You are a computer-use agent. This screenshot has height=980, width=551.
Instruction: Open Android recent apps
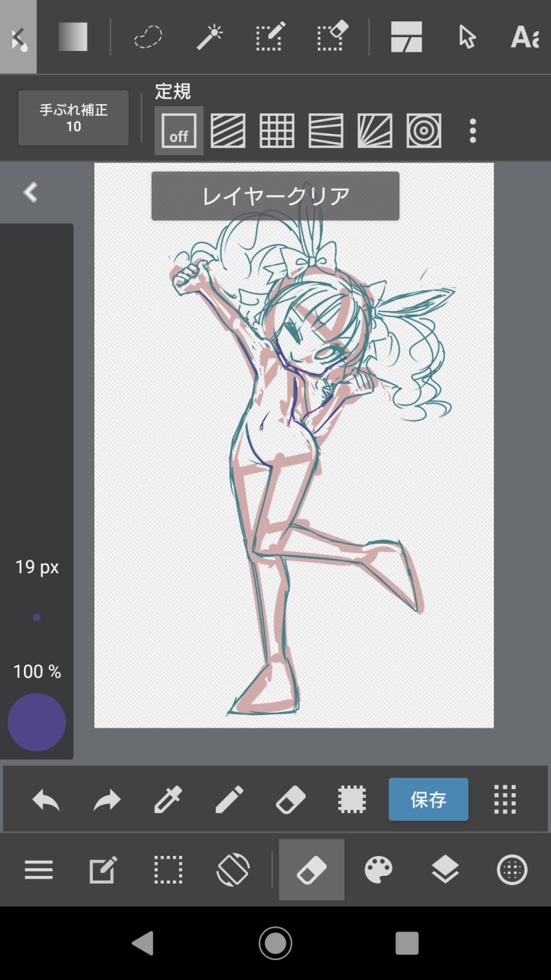407,943
